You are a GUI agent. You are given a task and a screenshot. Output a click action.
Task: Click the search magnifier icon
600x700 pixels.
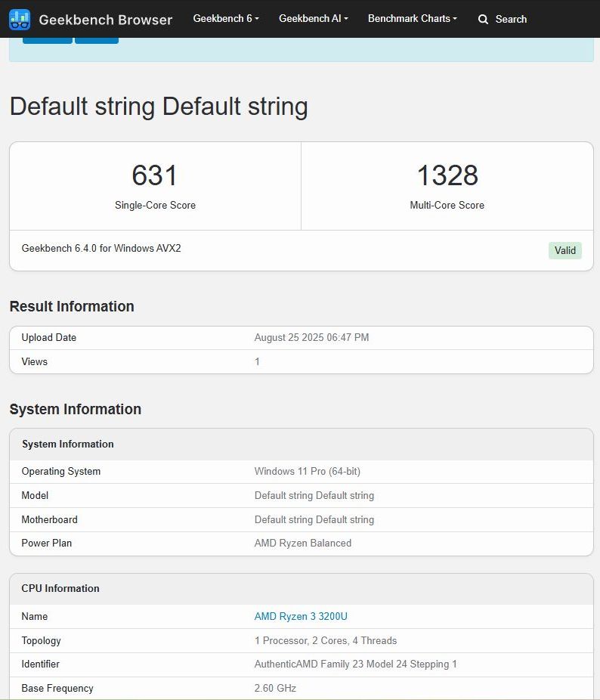click(484, 19)
